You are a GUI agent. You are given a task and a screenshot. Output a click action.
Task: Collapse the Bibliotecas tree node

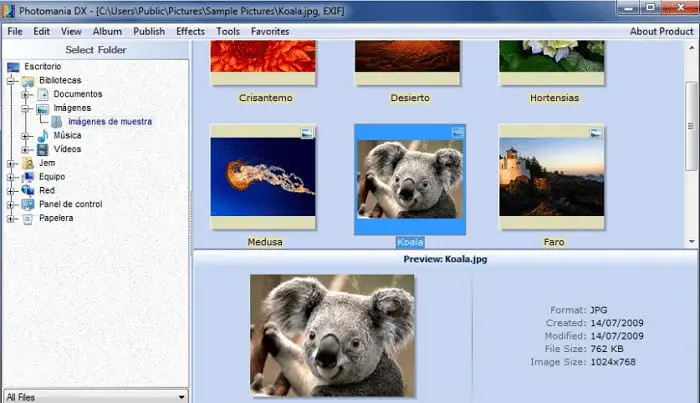11,81
